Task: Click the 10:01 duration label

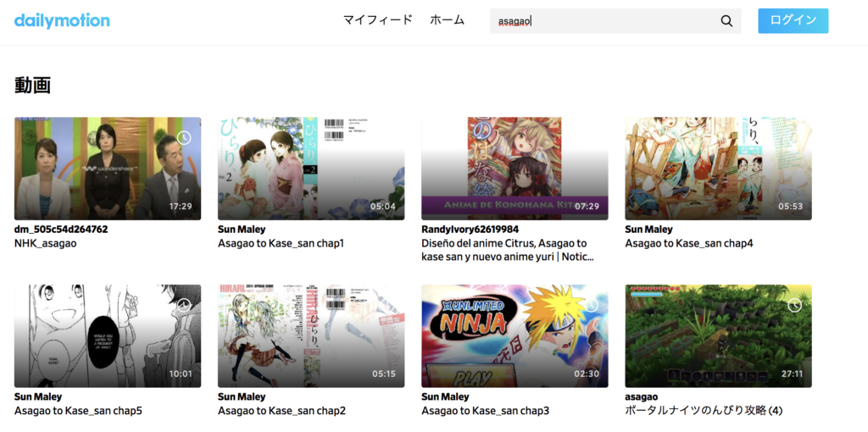Action: point(181,374)
